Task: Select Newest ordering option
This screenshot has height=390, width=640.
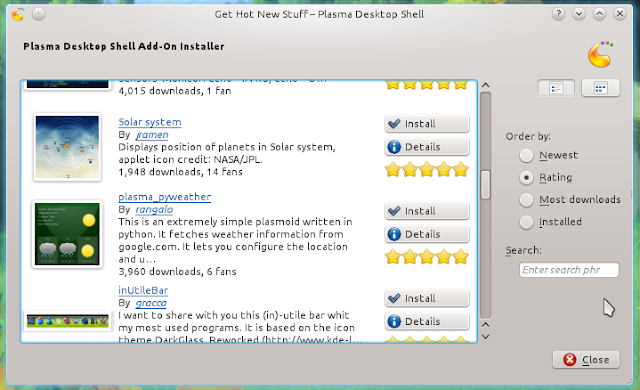Action: coord(549,155)
